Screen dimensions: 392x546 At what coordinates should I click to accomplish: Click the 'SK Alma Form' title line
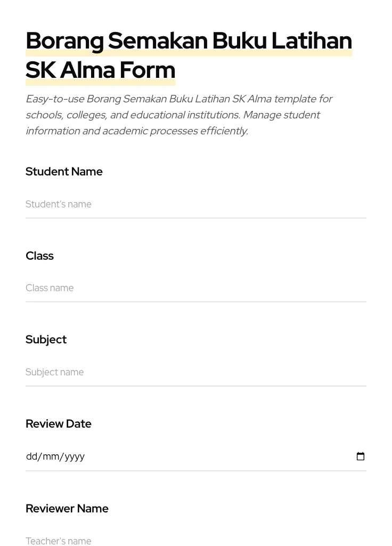click(100, 70)
